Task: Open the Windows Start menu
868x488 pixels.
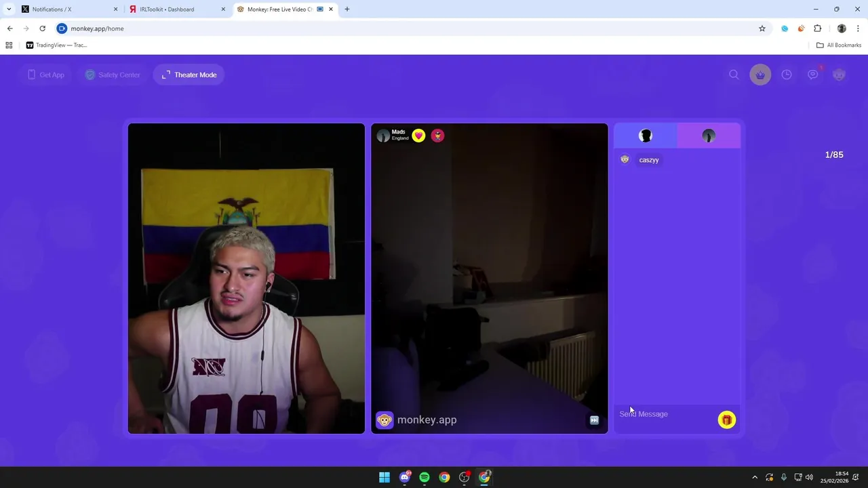Action: [384, 477]
